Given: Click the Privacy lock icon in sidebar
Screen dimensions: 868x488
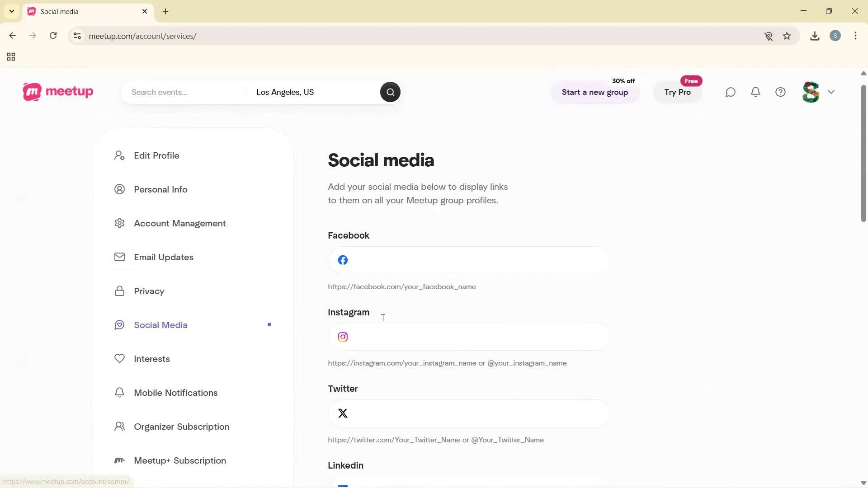Looking at the screenshot, I should point(119,291).
